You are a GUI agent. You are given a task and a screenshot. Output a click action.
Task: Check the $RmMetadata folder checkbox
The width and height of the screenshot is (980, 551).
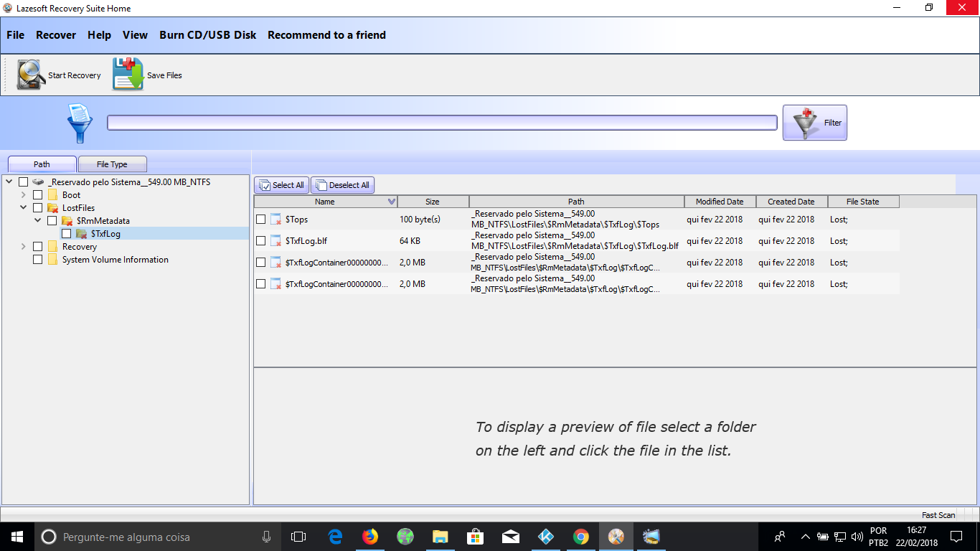52,221
